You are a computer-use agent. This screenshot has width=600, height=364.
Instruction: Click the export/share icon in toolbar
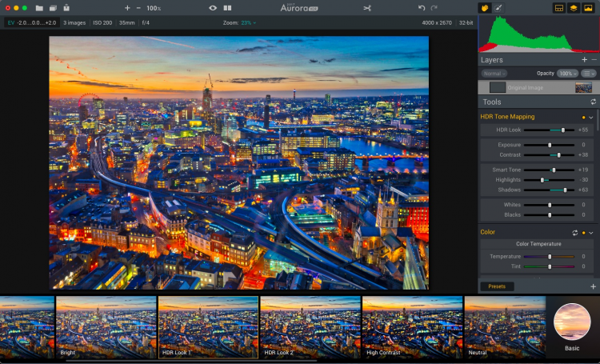point(66,7)
